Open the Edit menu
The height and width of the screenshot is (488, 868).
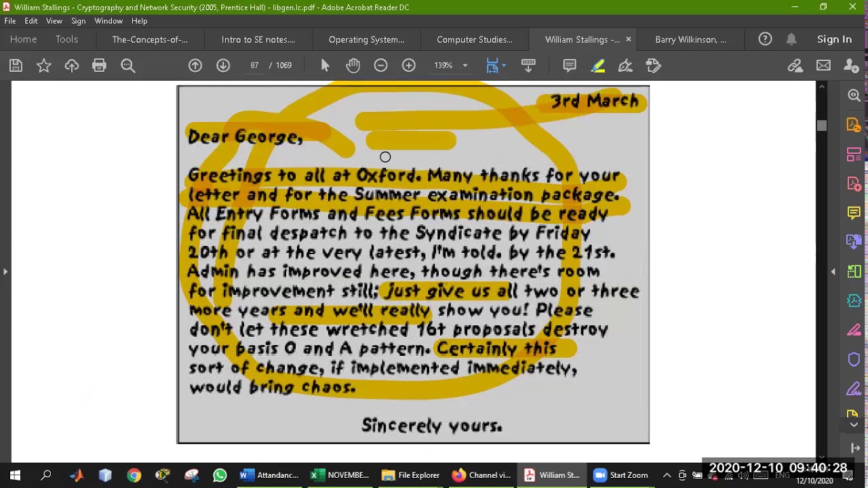coord(31,21)
